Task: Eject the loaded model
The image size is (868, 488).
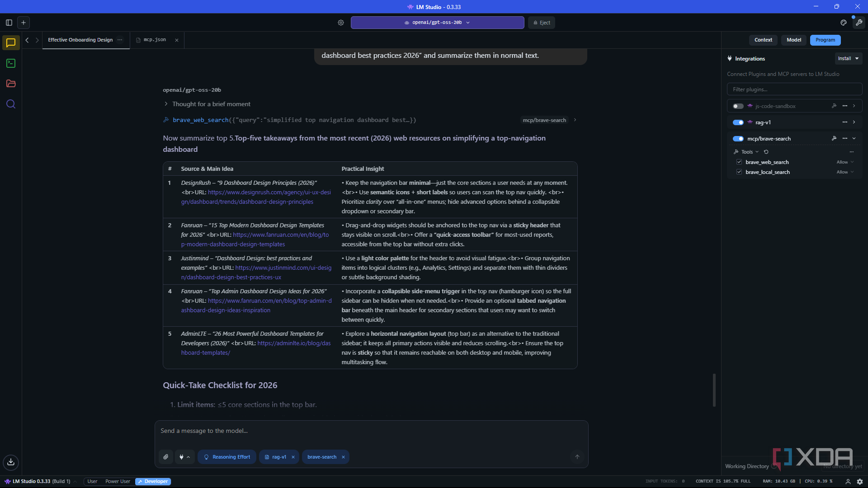Action: click(542, 23)
